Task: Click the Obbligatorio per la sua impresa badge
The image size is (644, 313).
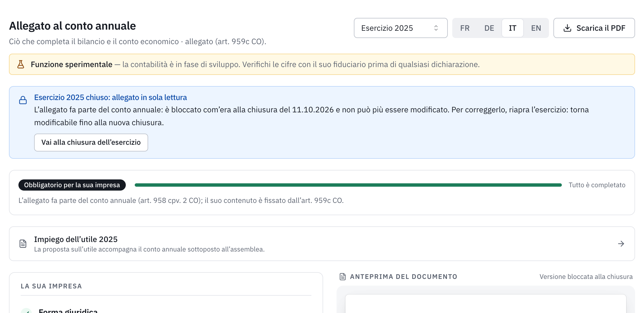Action: 72,185
